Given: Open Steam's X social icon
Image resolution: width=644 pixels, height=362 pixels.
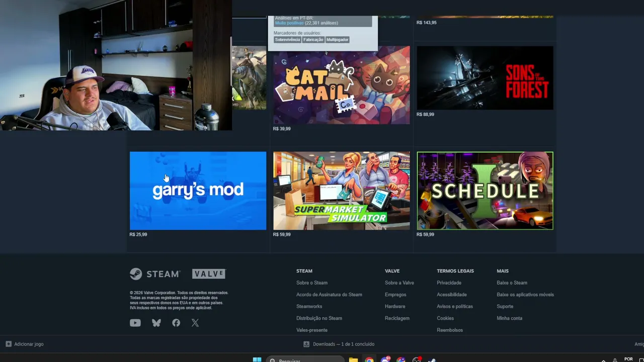Looking at the screenshot, I should [x=195, y=323].
